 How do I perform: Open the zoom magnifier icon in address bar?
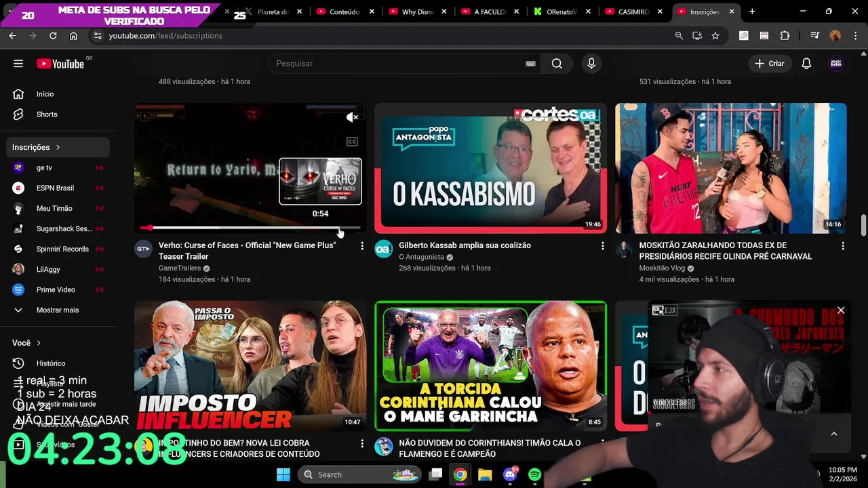[679, 36]
